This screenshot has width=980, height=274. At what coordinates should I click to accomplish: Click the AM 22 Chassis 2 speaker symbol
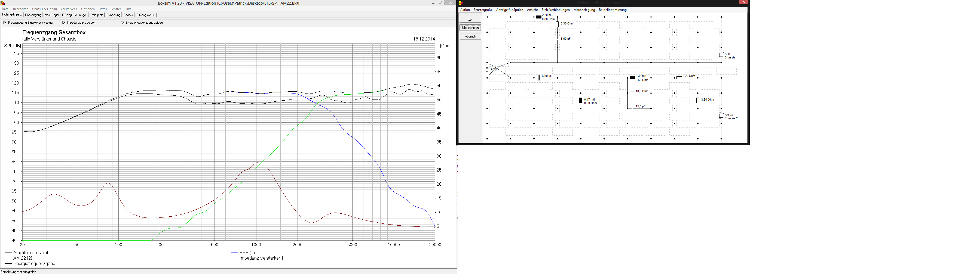click(721, 116)
